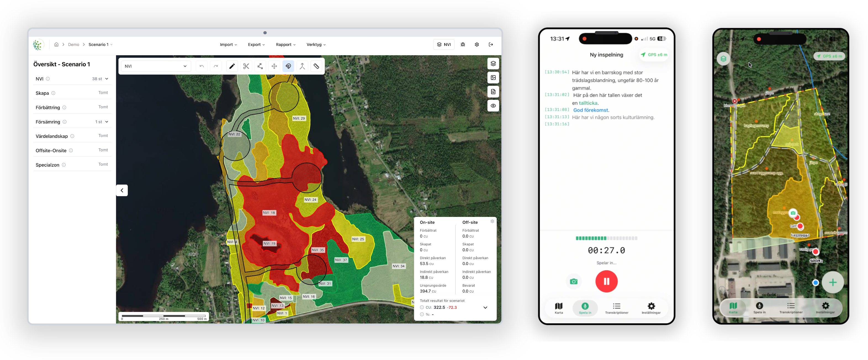This screenshot has height=360, width=868.
Task: Click the undo arrow
Action: tap(202, 66)
